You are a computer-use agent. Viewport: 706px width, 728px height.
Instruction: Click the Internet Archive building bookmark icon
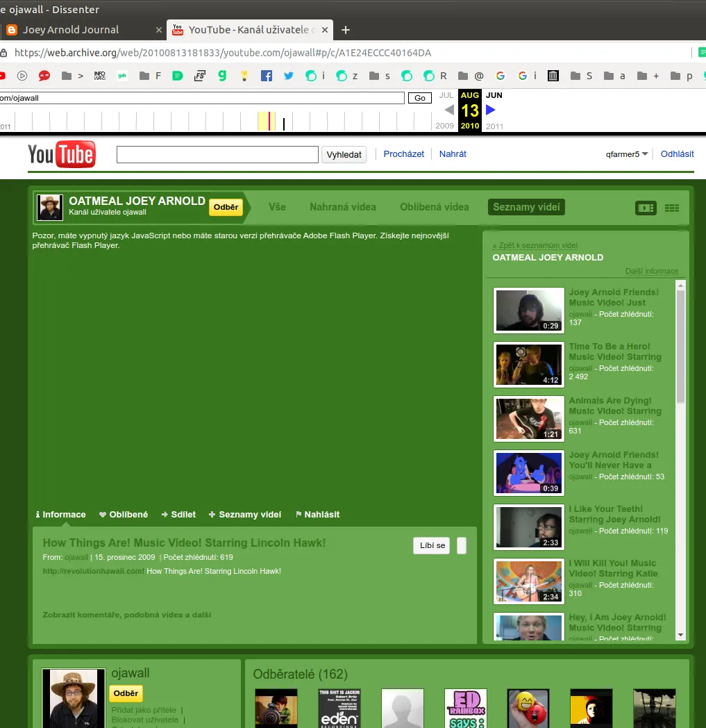[x=553, y=76]
